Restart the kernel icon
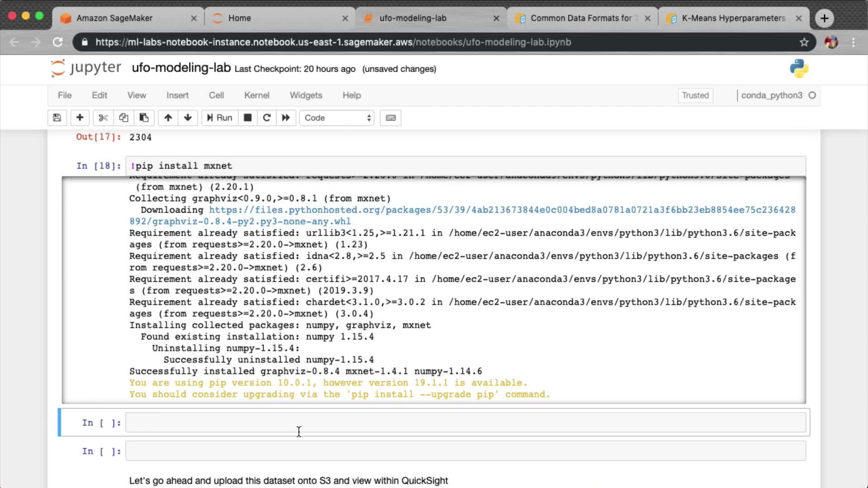868x488 pixels. (x=267, y=118)
